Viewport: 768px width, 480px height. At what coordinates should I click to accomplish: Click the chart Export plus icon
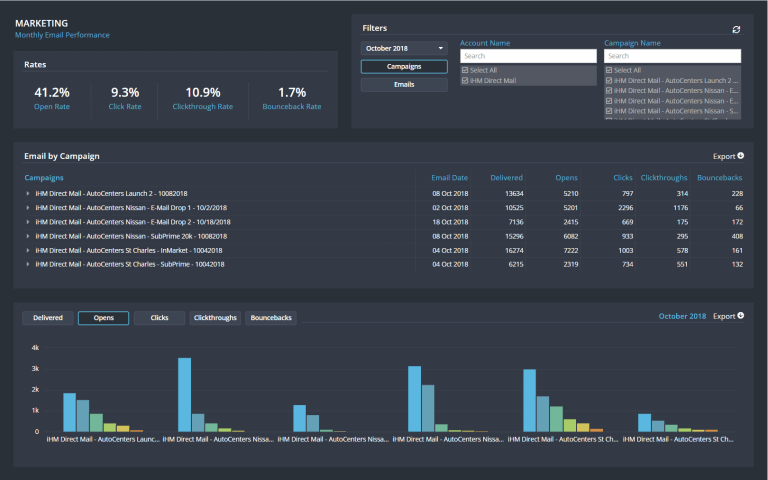[x=741, y=316]
